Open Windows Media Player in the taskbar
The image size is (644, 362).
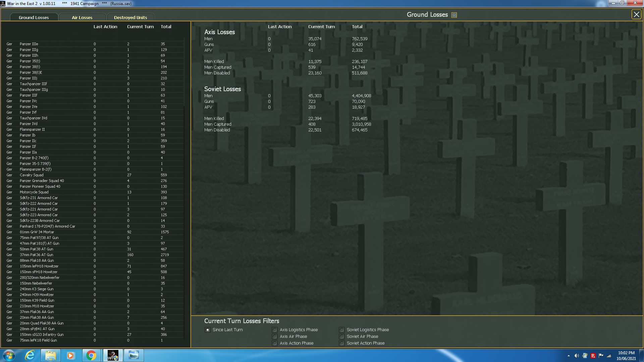pos(70,355)
